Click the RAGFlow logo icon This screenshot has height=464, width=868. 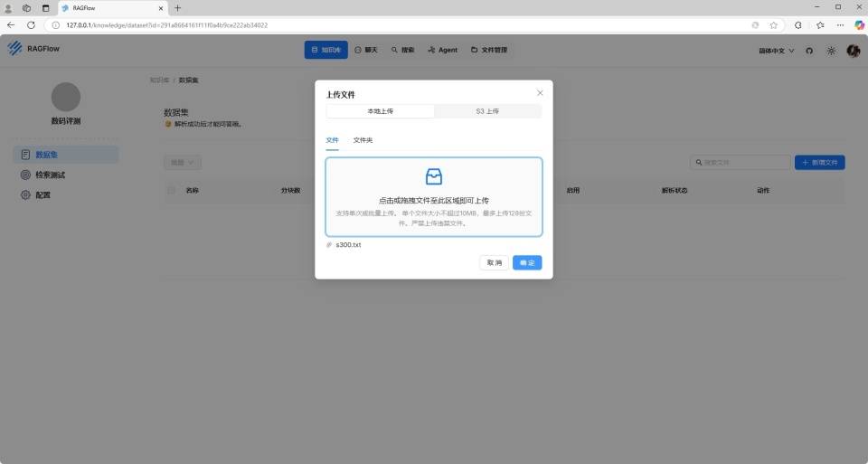pos(15,48)
